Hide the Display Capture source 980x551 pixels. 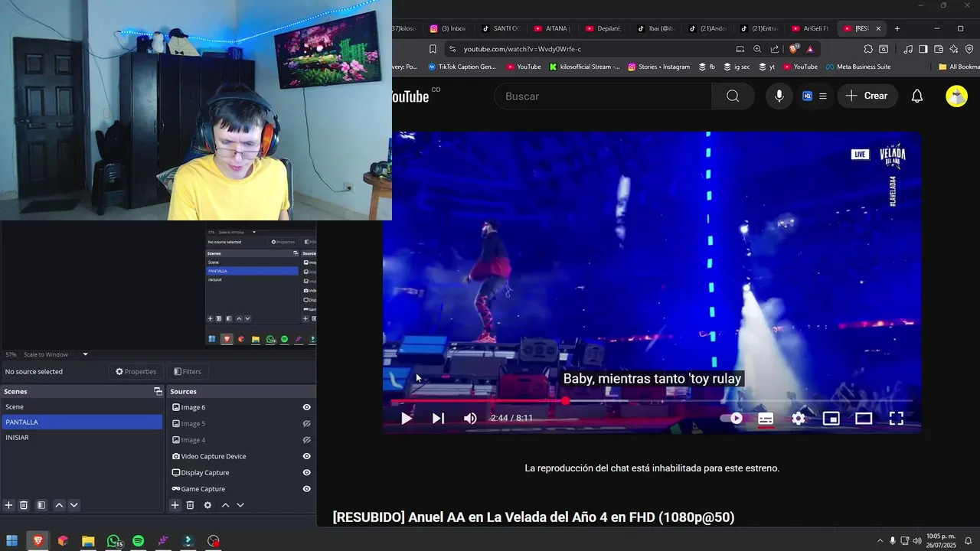[306, 473]
